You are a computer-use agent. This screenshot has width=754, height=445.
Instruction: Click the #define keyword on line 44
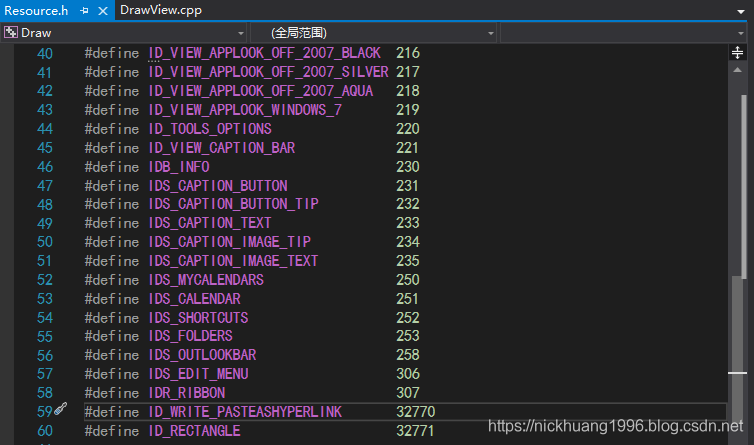(x=112, y=129)
